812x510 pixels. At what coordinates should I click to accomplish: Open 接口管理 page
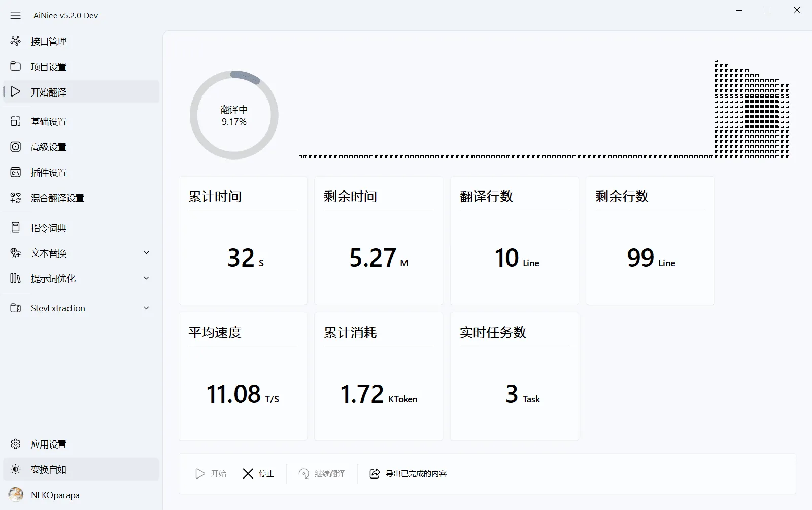81,41
